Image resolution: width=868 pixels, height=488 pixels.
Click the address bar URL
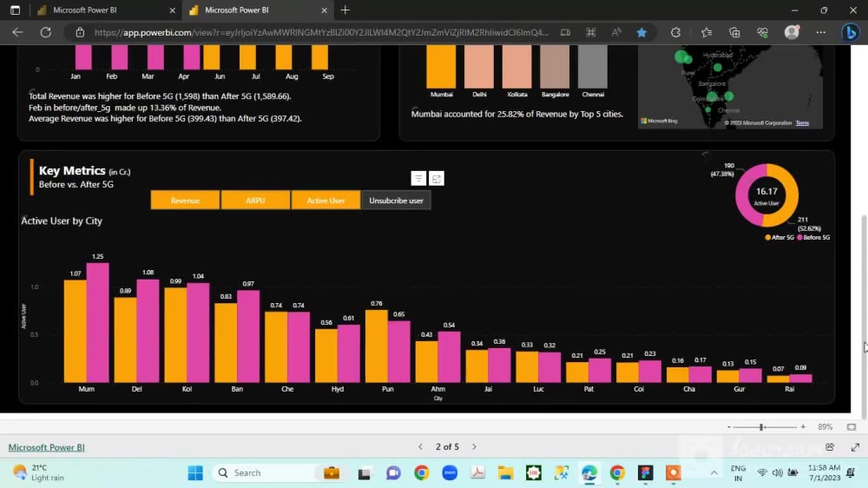(321, 32)
